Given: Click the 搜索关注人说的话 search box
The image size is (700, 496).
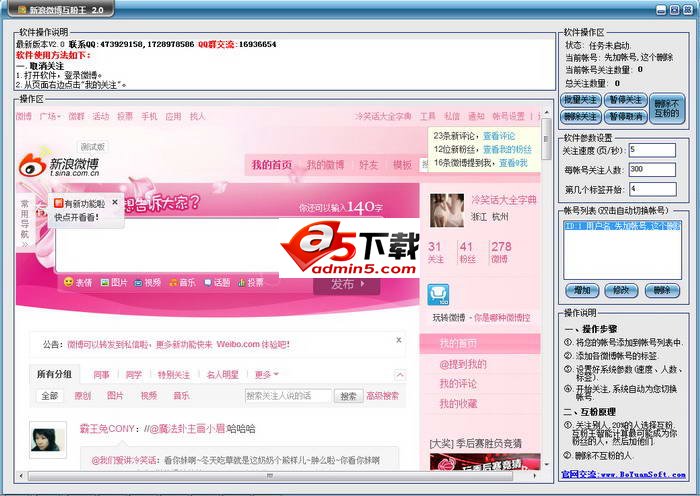Looking at the screenshot, I should (x=288, y=396).
